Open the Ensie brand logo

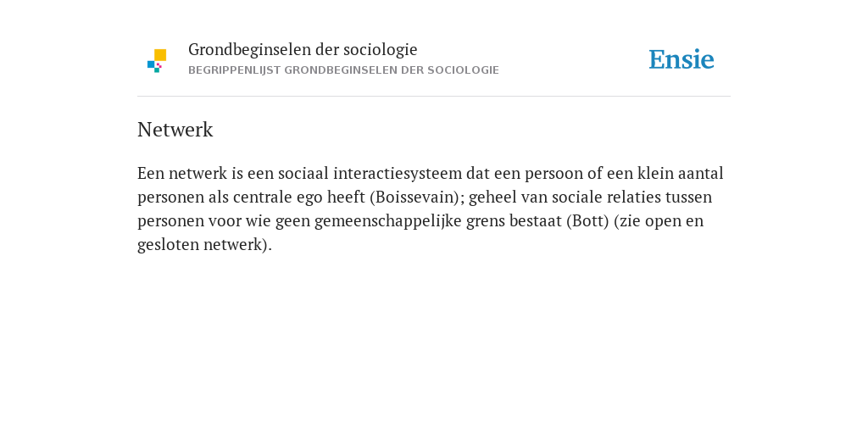[682, 59]
